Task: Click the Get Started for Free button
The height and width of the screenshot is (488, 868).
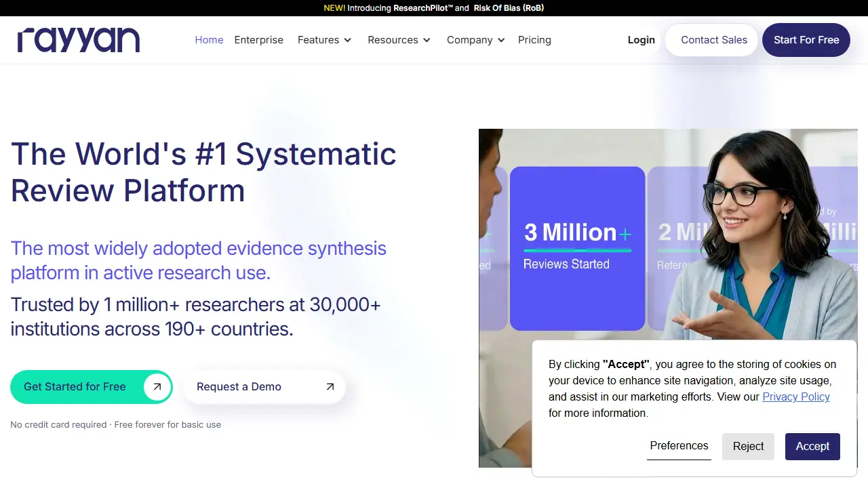Action: tap(92, 387)
